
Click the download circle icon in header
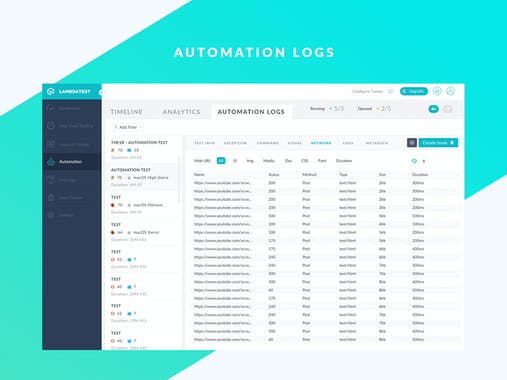pyautogui.click(x=437, y=91)
